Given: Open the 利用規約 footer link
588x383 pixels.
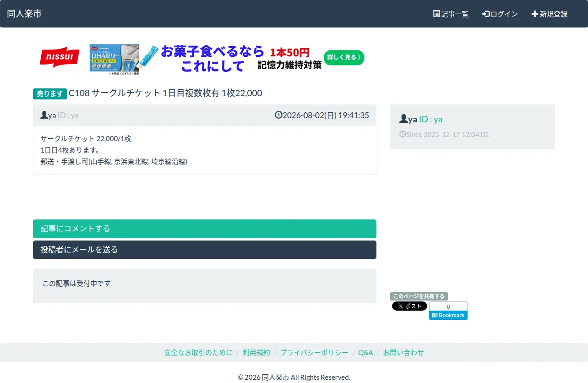Looking at the screenshot, I should [256, 353].
